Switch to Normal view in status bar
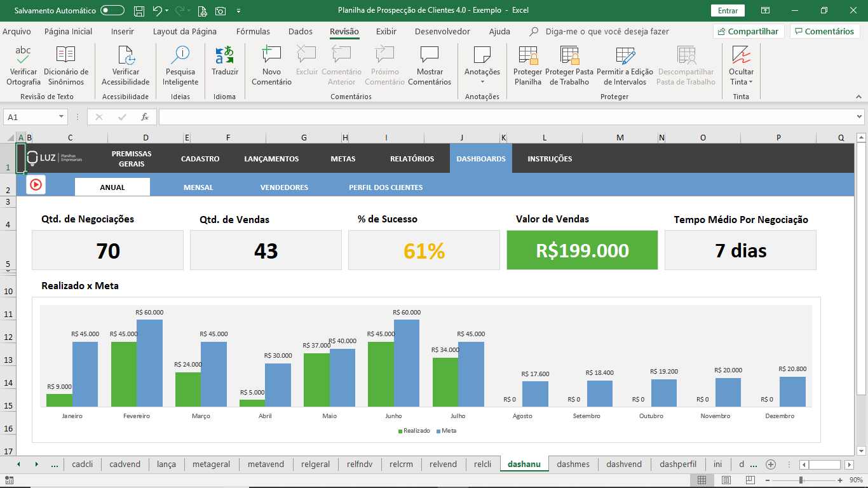Image resolution: width=868 pixels, height=488 pixels. click(x=702, y=480)
